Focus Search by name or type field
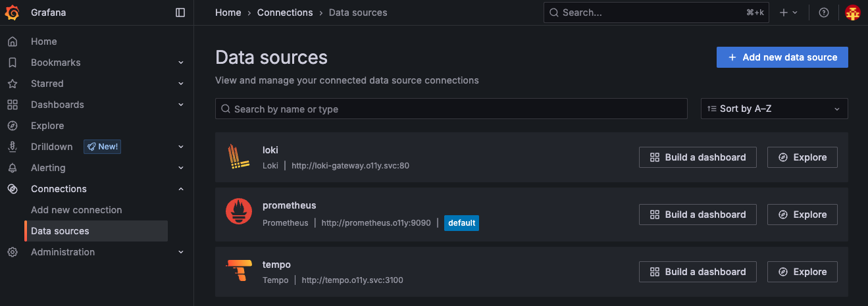This screenshot has height=306, width=868. tap(451, 109)
